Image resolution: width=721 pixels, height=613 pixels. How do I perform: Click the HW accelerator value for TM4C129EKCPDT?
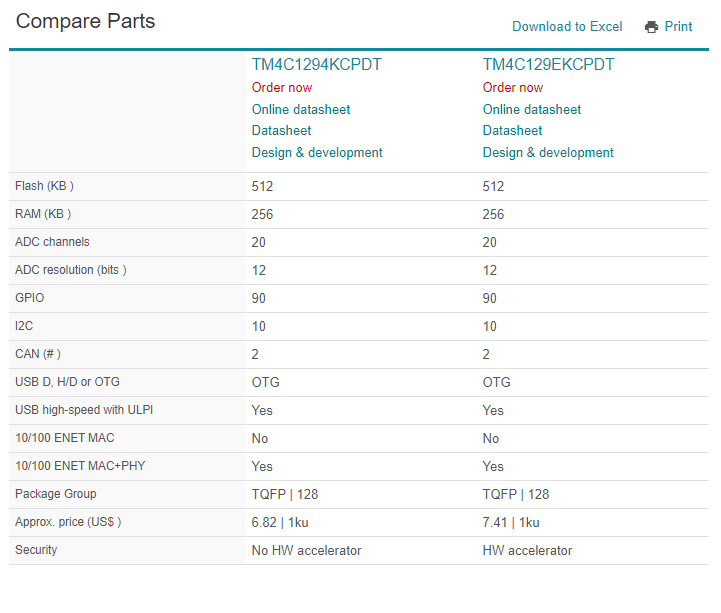tap(527, 550)
